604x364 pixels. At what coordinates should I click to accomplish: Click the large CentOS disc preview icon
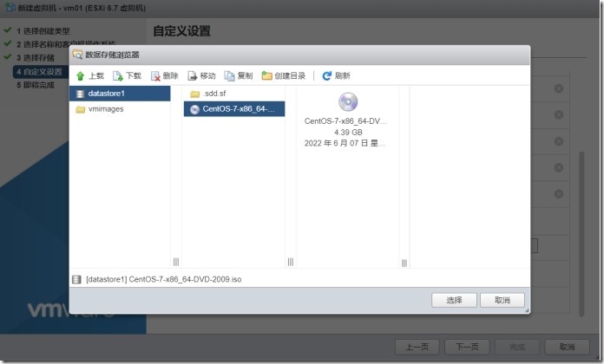coord(348,102)
